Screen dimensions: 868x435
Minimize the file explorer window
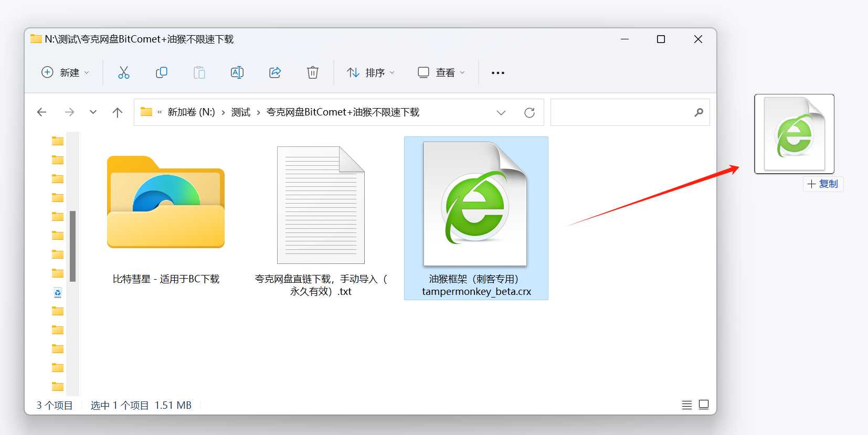click(x=624, y=39)
